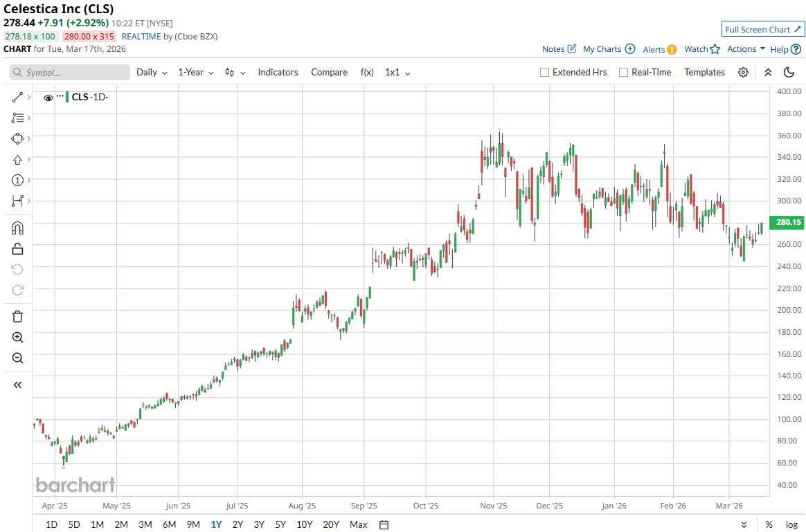
Task: Toggle log scale button
Action: (791, 524)
